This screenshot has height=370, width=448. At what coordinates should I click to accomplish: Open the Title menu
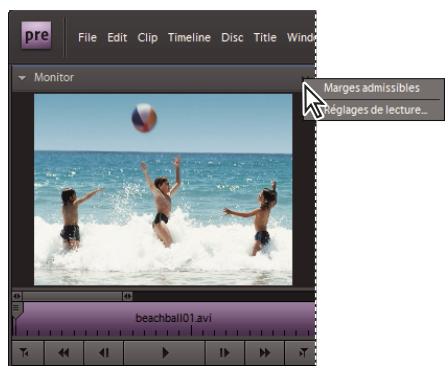[x=265, y=37]
